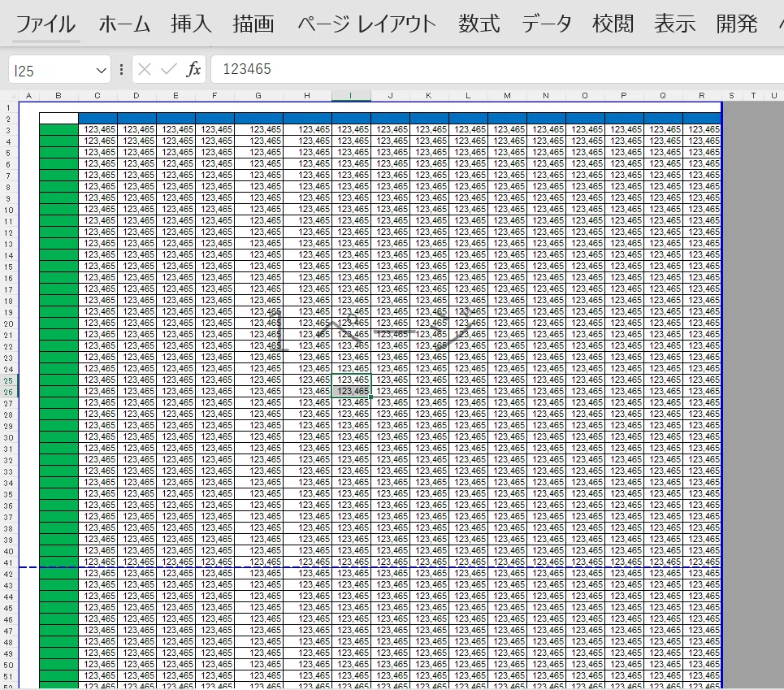Open the Insert Function fx icon
This screenshot has height=690, width=784.
click(193, 69)
